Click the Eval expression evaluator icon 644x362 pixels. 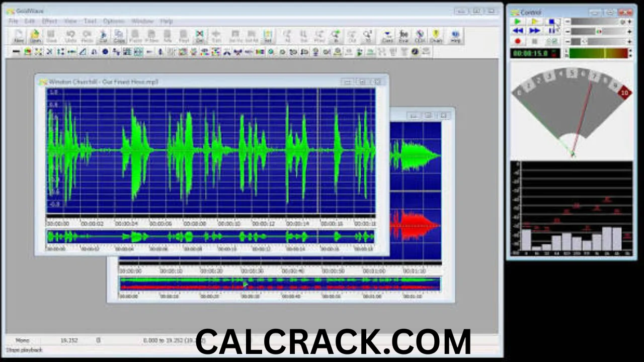point(404,36)
